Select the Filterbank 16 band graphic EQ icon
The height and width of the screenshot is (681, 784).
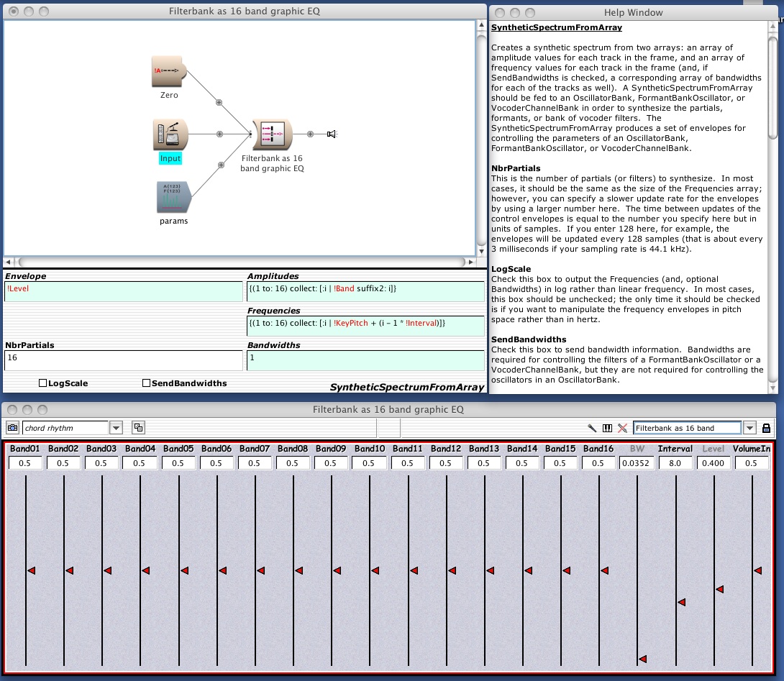click(x=272, y=134)
